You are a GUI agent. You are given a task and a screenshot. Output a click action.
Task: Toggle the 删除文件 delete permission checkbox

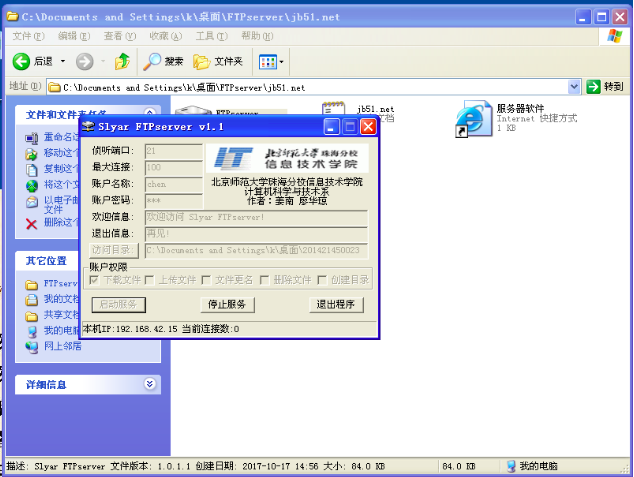coord(264,280)
